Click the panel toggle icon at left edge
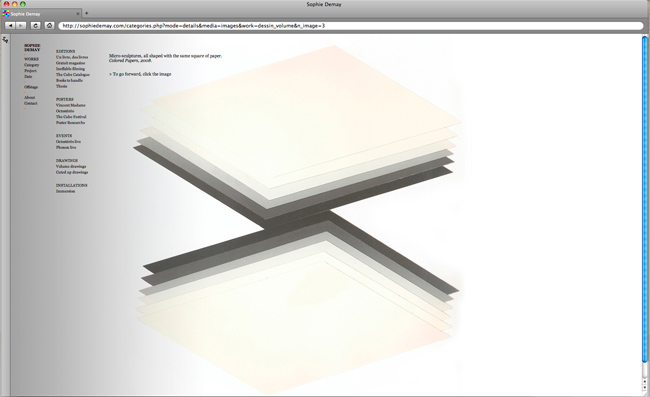Viewport: 650px width, 397px height. [x=5, y=40]
